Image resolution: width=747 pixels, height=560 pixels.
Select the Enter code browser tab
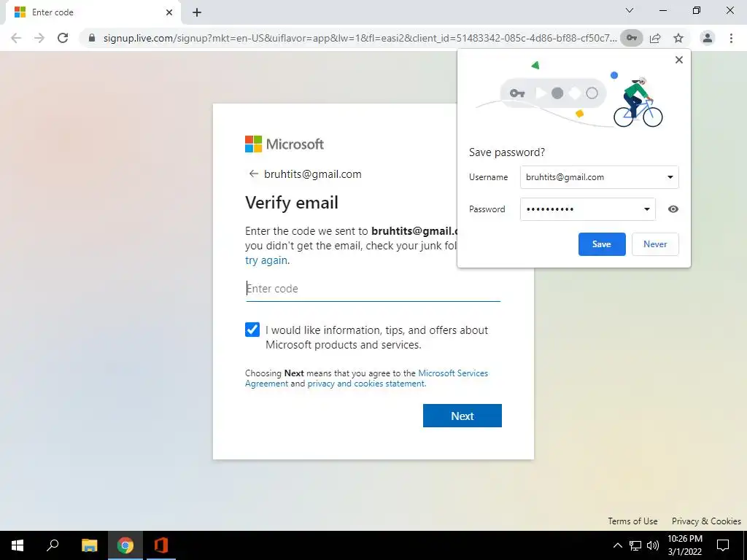click(x=93, y=12)
